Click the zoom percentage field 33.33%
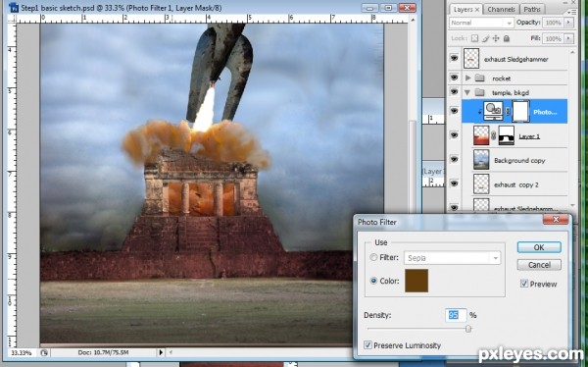 click(x=21, y=352)
